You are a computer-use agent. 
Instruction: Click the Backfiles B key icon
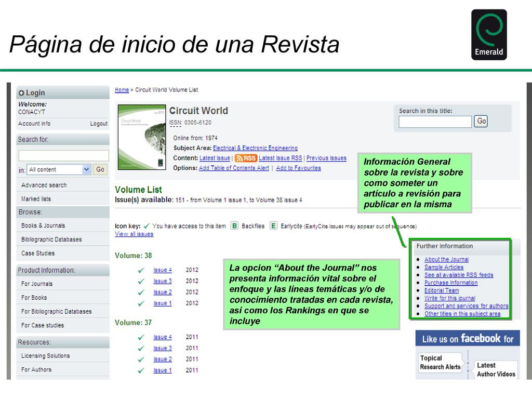coord(234,226)
